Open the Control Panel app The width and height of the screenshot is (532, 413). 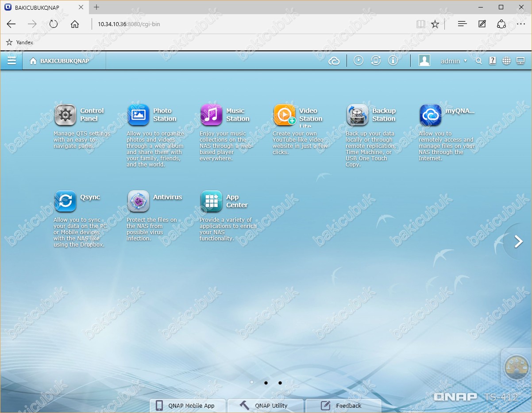pos(65,115)
